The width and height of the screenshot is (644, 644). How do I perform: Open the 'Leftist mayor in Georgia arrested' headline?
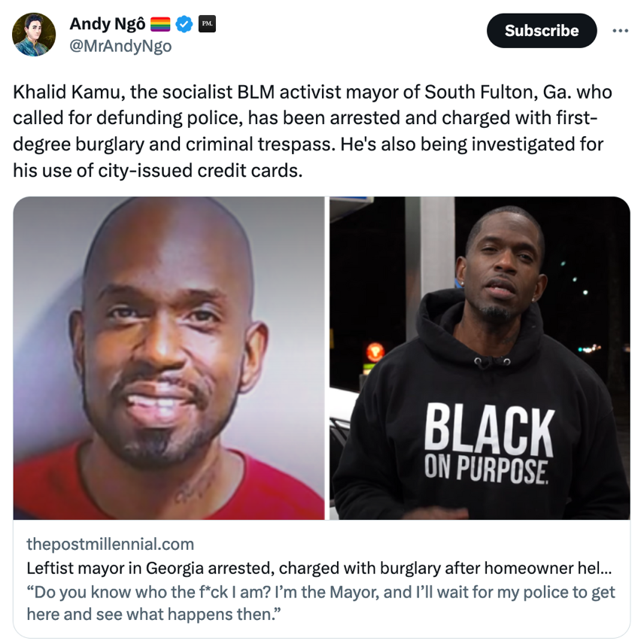tap(319, 568)
